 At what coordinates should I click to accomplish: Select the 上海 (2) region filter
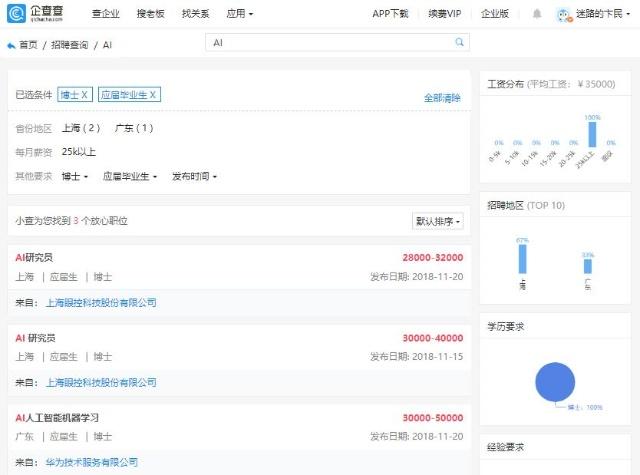81,128
